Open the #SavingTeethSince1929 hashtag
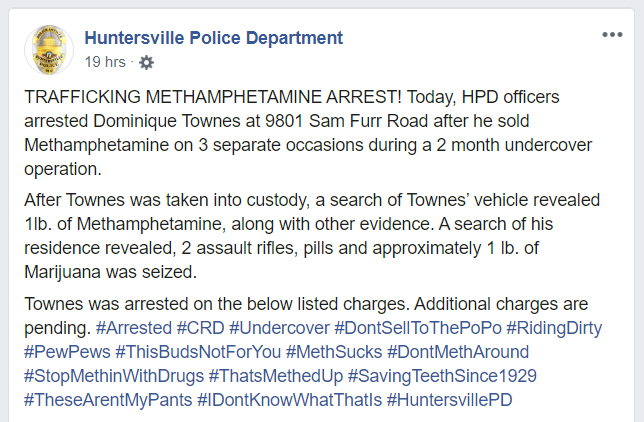Viewport: 644px width, 422px height. [442, 376]
